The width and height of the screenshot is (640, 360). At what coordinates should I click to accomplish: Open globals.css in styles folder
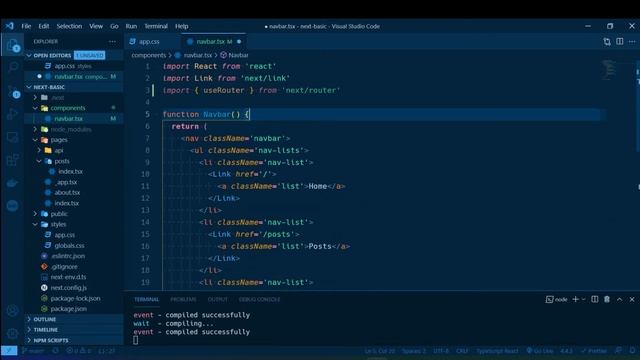(69, 245)
